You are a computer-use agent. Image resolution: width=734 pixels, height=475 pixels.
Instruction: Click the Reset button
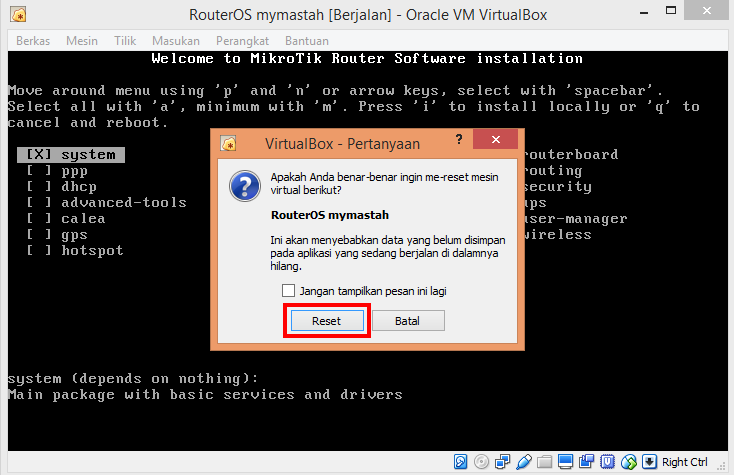(327, 321)
